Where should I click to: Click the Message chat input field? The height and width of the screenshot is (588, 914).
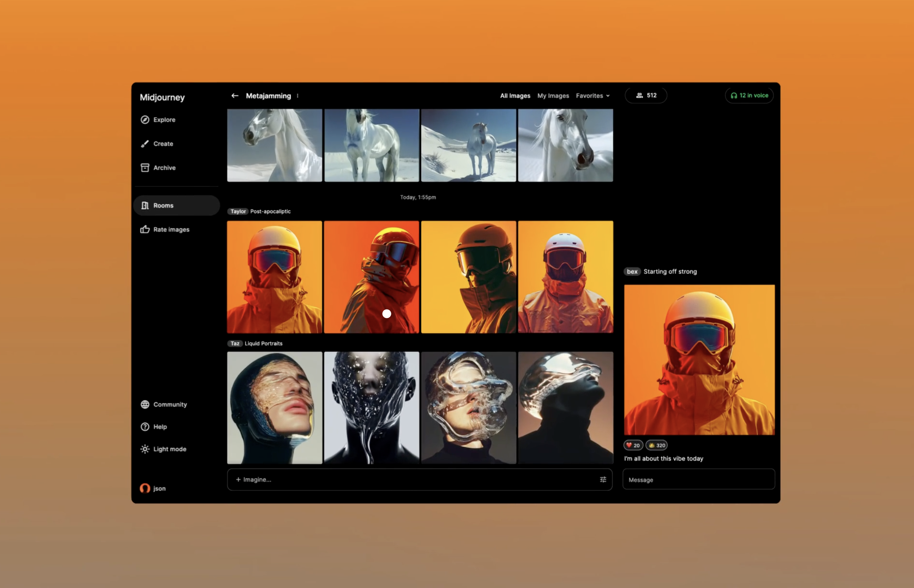click(x=698, y=479)
